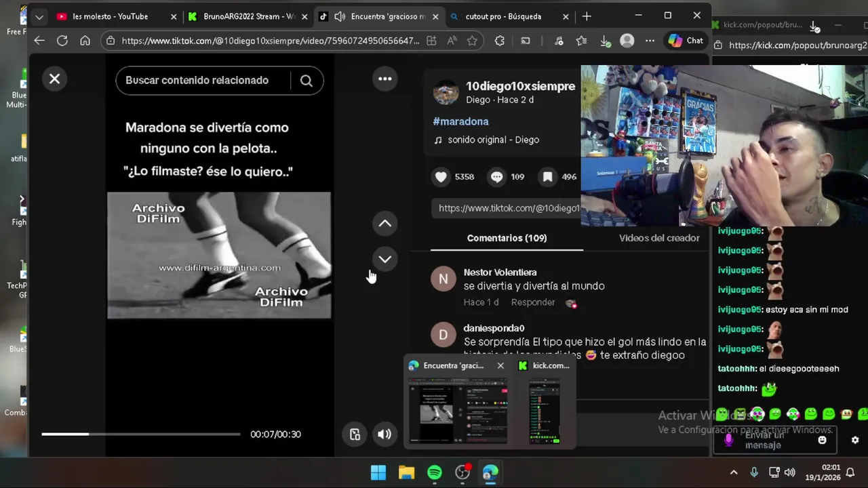The height and width of the screenshot is (488, 868).
Task: Click the cast/media icon in Edge toolbar
Action: point(526,41)
